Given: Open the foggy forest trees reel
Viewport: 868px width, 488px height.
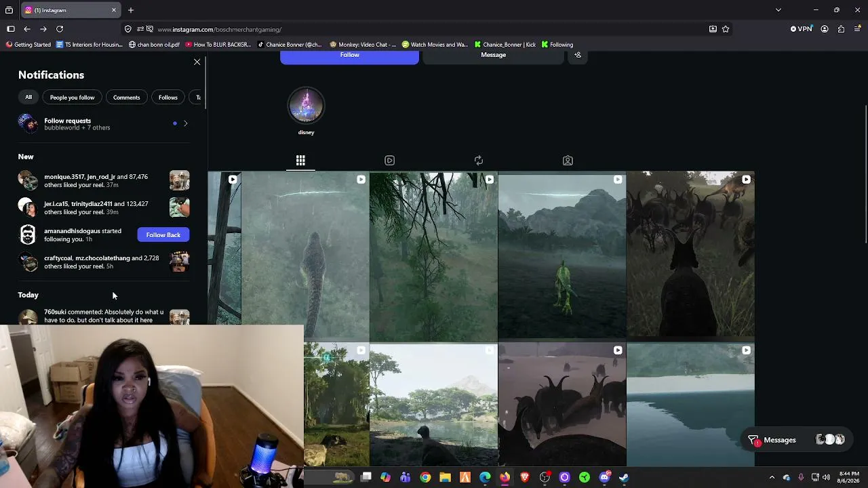Looking at the screenshot, I should point(434,256).
